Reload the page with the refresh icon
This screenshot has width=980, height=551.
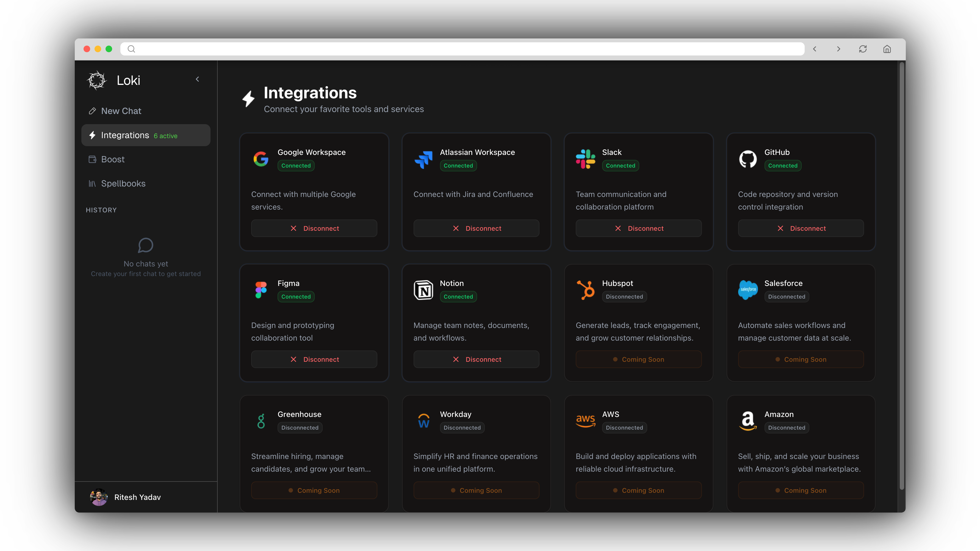click(x=863, y=49)
